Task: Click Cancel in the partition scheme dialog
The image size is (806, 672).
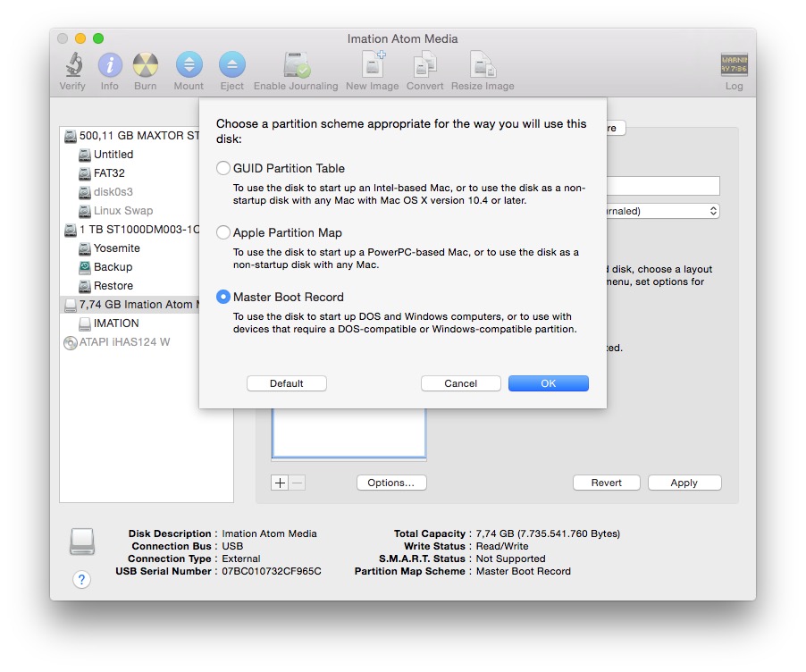Action: pyautogui.click(x=460, y=383)
